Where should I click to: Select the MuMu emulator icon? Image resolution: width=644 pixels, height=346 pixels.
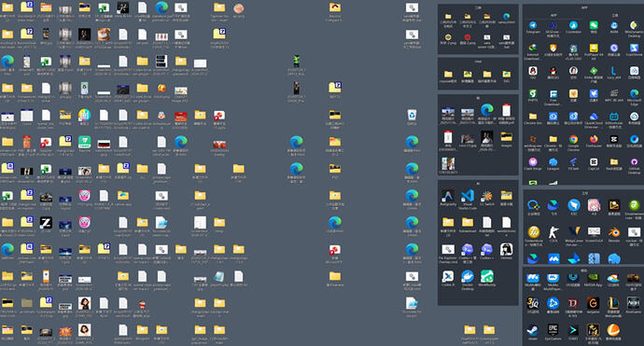tap(533, 279)
